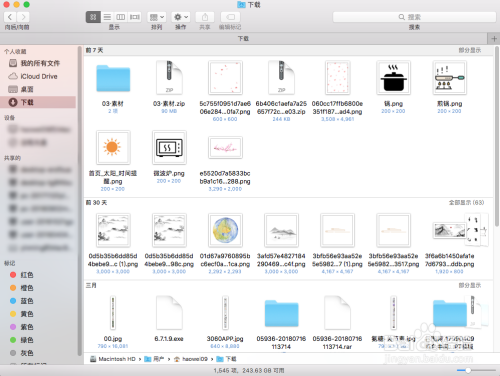Select the 060cc17ffb6800e png thumbnail
500x376 pixels.
click(338, 78)
